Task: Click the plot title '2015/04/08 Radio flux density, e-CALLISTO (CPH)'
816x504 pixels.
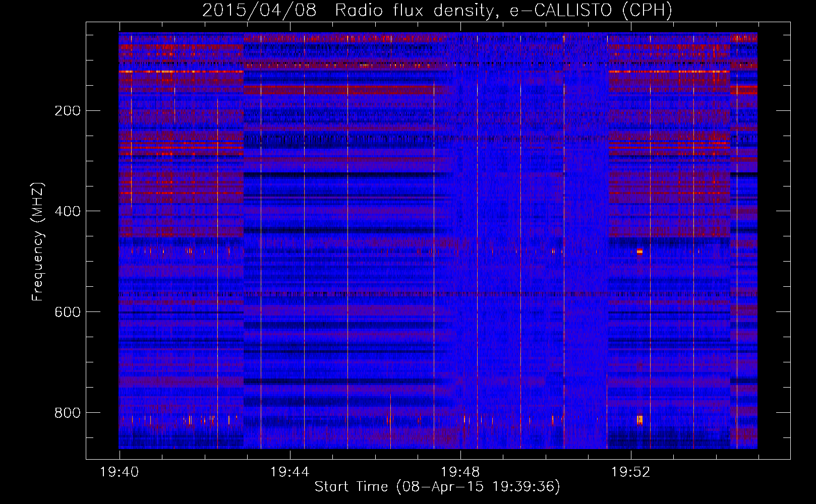Action: tap(437, 10)
